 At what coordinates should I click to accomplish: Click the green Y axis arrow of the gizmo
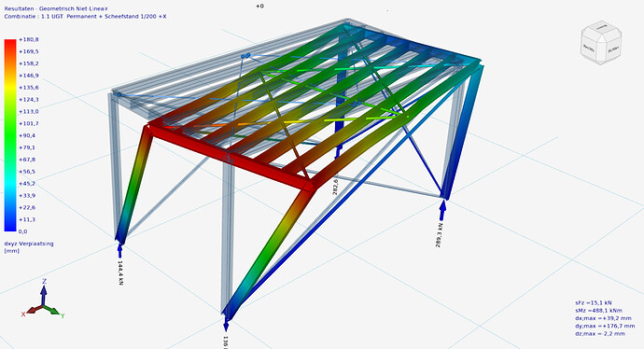52,311
